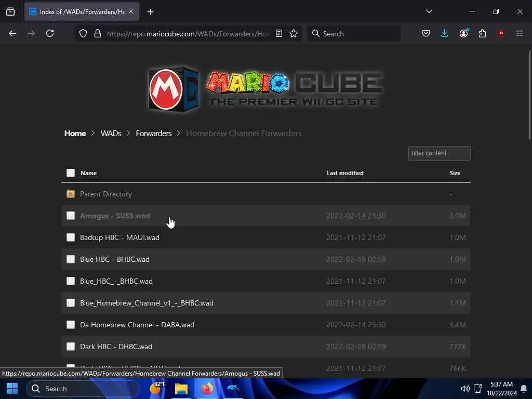Open Firefox account menu
Viewport: 532px width, 399px height.
(x=463, y=33)
